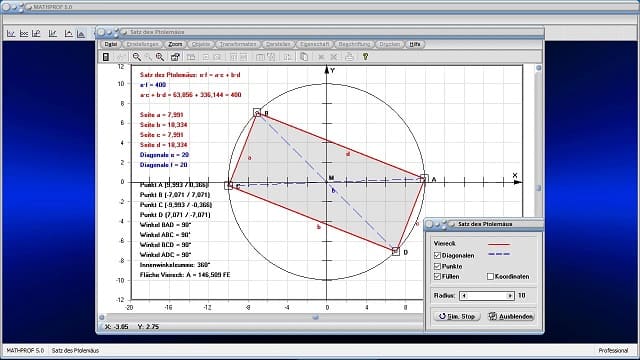
Task: Click the 'Seite a = 7,991' text
Action: pos(162,115)
